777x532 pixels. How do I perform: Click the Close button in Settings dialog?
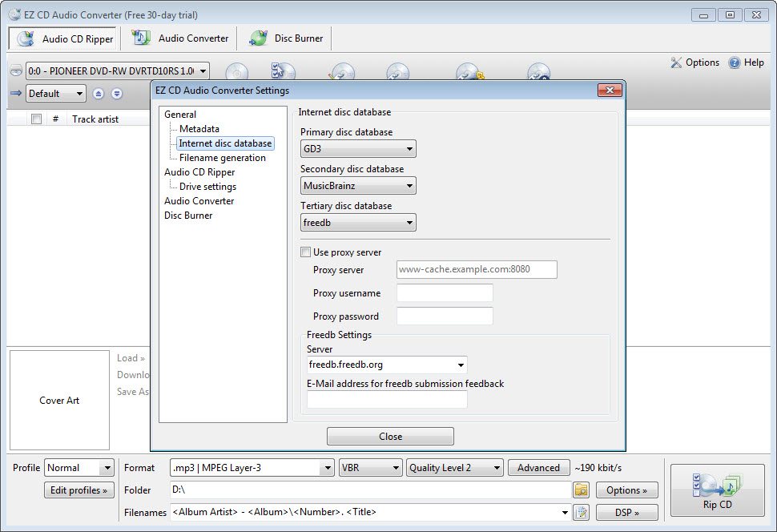[390, 437]
